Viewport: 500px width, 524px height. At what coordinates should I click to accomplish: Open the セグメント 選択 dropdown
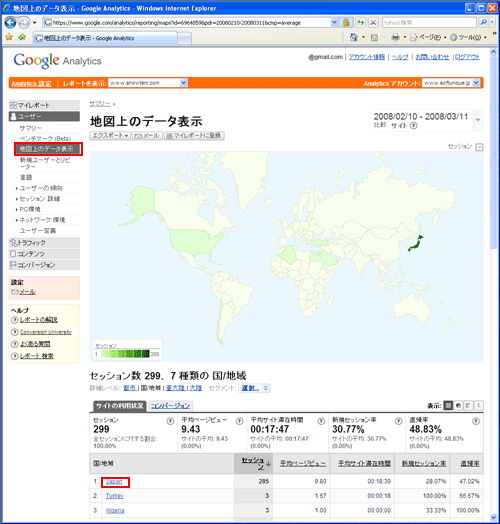(254, 388)
